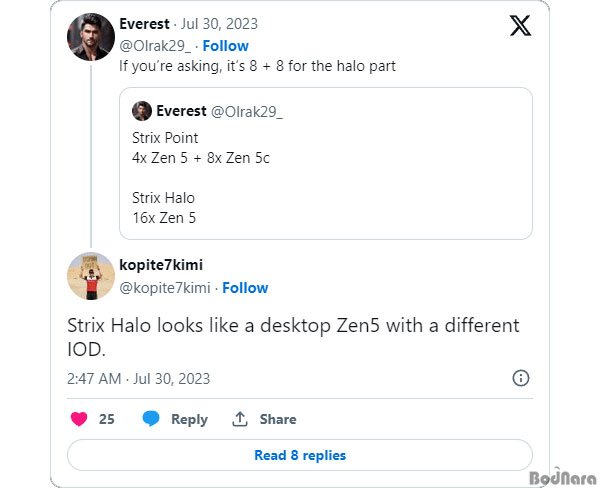
Task: Open the Everest display name link
Action: click(144, 24)
